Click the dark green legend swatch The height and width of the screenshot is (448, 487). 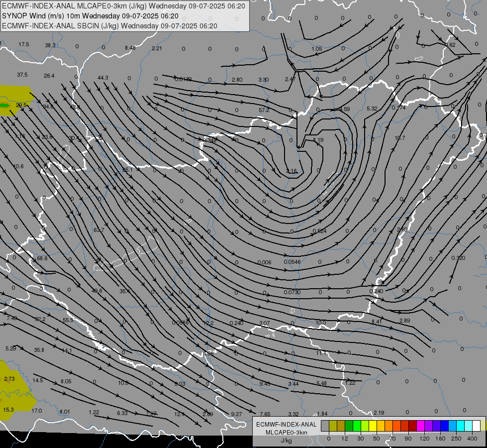[349, 426]
